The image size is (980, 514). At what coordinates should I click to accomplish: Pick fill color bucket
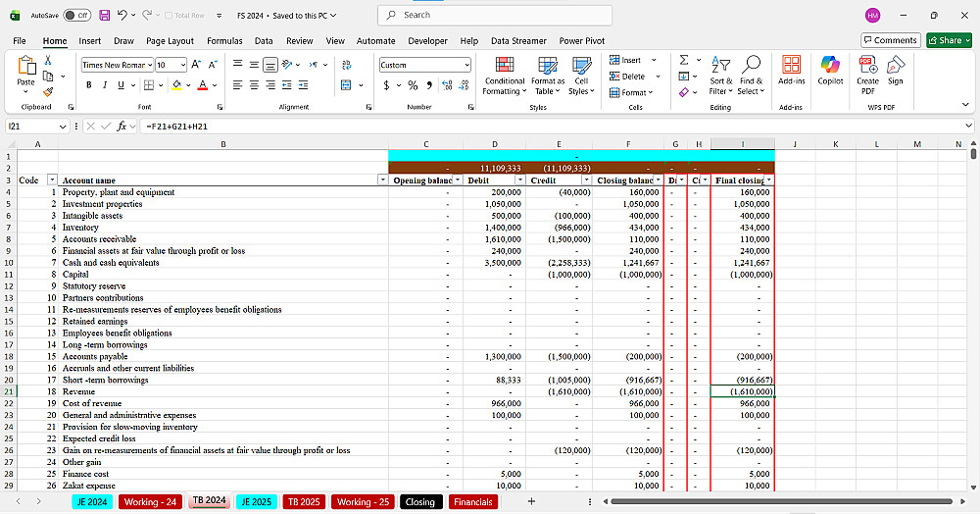pyautogui.click(x=176, y=85)
